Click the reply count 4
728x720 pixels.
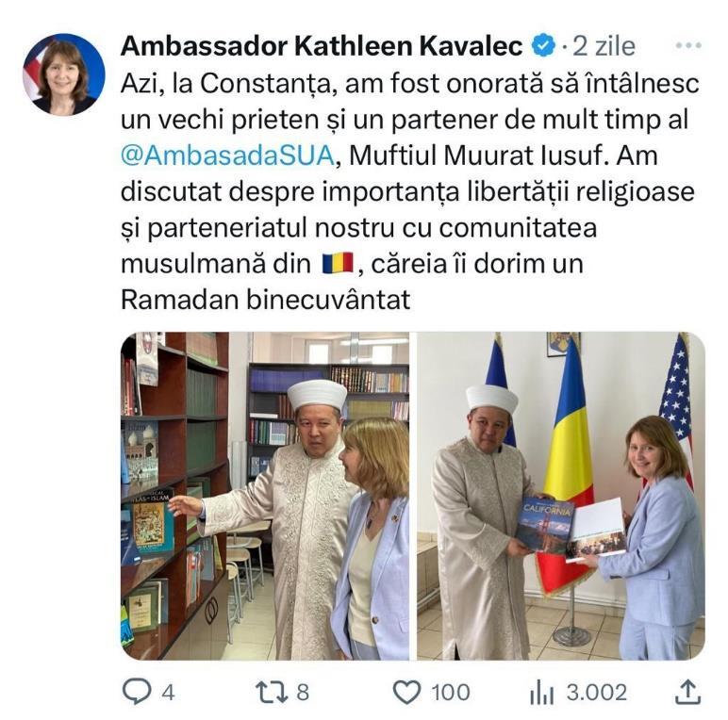[168, 693]
